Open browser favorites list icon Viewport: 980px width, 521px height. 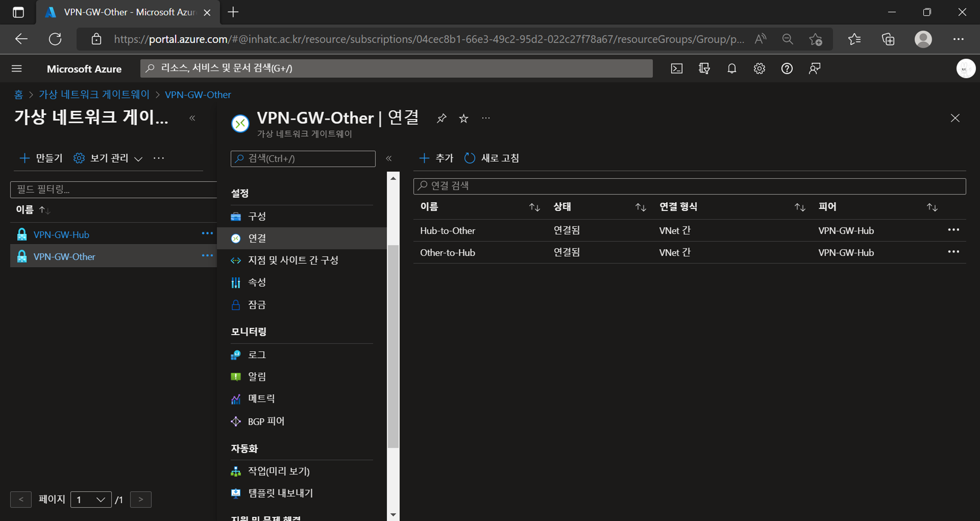coord(854,39)
